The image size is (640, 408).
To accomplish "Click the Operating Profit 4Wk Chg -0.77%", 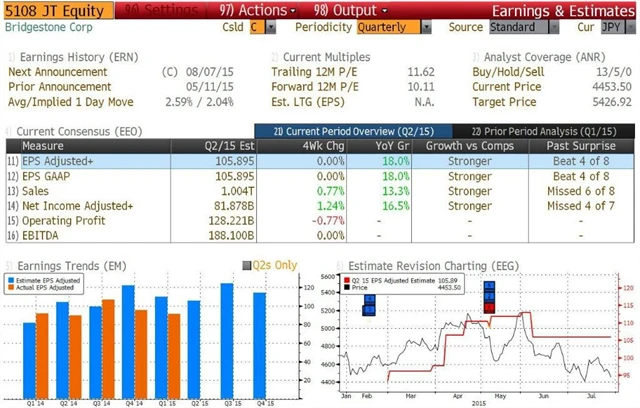I will [x=328, y=221].
